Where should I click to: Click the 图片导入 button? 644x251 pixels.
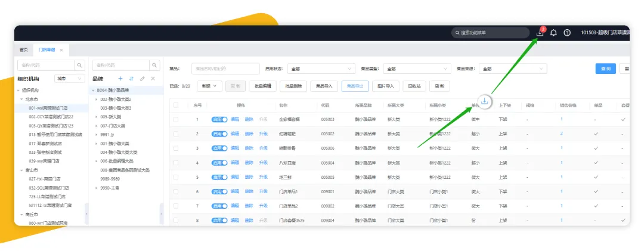click(386, 86)
